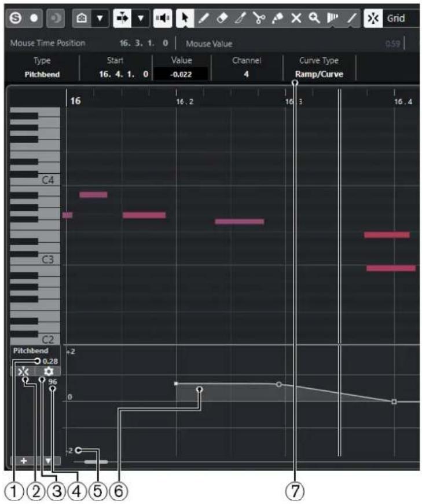Select the Draw pencil tool
Viewport: 422px width, 504px height.
point(204,18)
